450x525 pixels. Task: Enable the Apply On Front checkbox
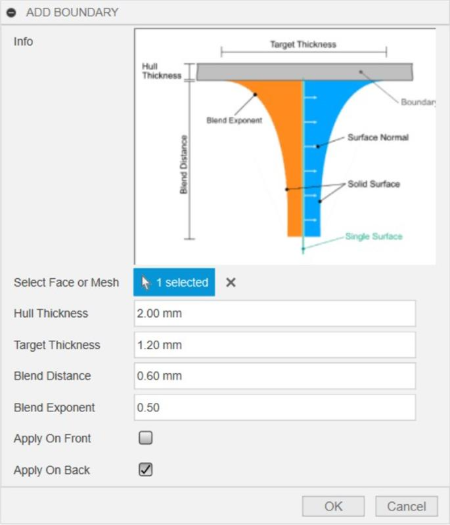tap(146, 438)
